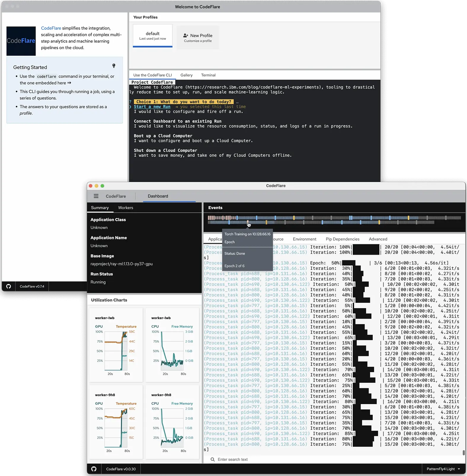Click the first yellow marker in Events timeline top row
This screenshot has width=467, height=476.
point(294,218)
